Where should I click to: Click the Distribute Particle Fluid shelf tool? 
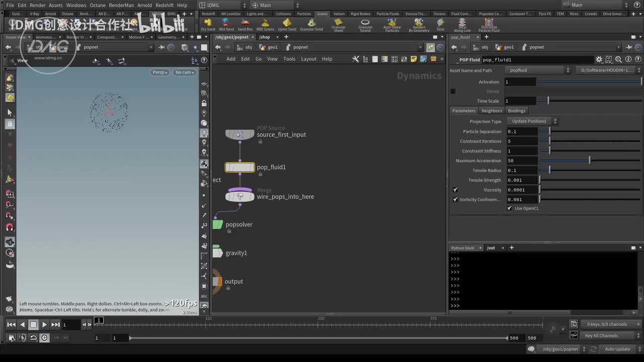click(x=489, y=25)
